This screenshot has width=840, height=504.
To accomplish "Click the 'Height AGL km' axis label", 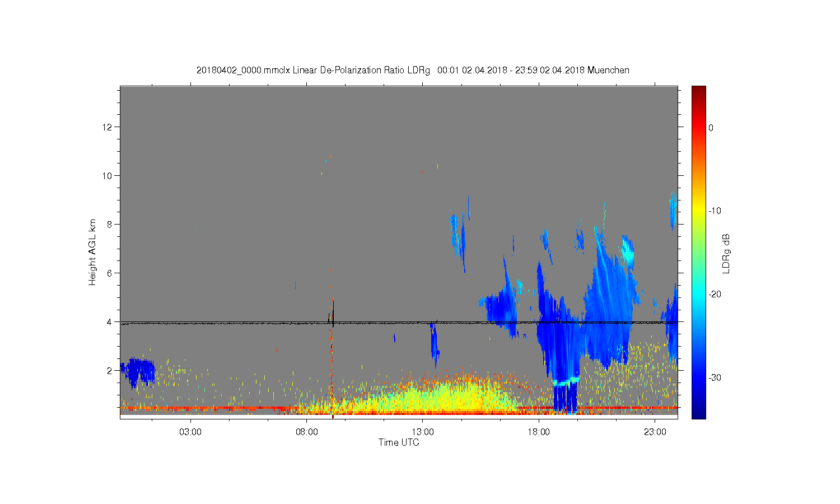I will point(92,253).
